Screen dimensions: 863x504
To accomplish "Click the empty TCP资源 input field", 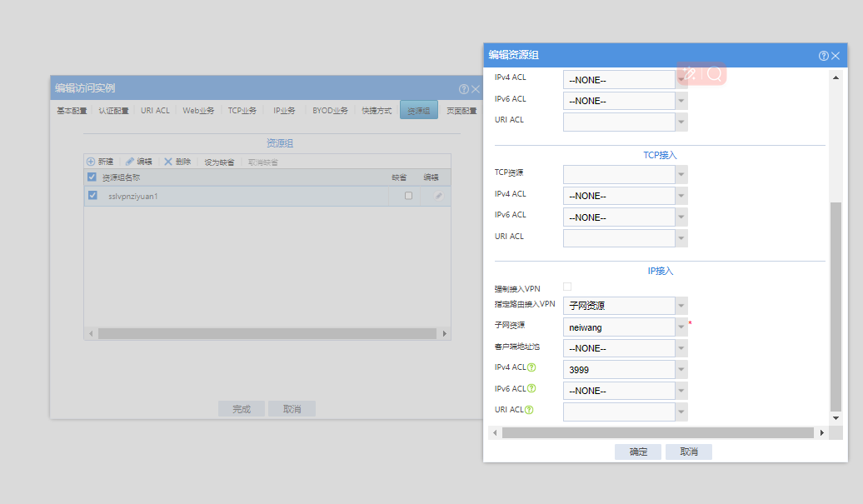I will [x=619, y=174].
